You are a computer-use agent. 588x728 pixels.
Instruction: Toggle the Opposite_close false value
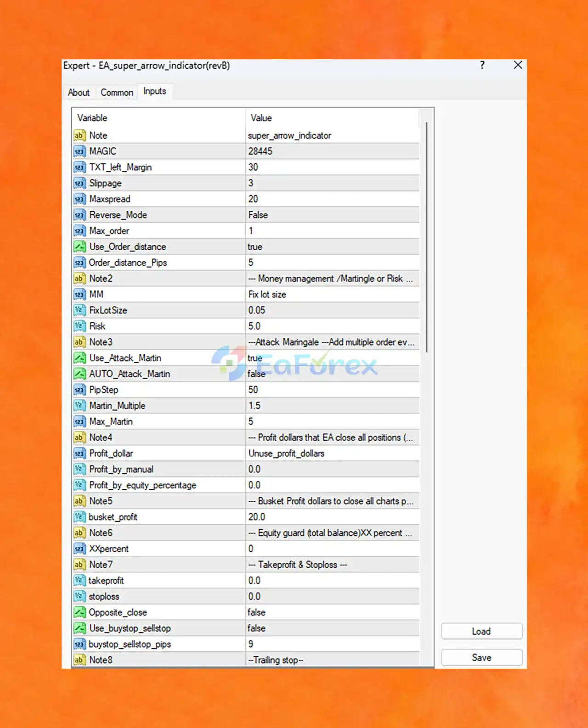coord(333,612)
